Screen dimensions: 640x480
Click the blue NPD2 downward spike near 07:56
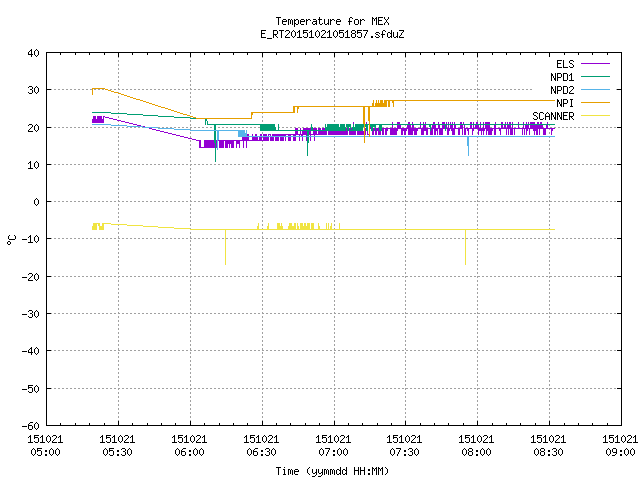468,146
